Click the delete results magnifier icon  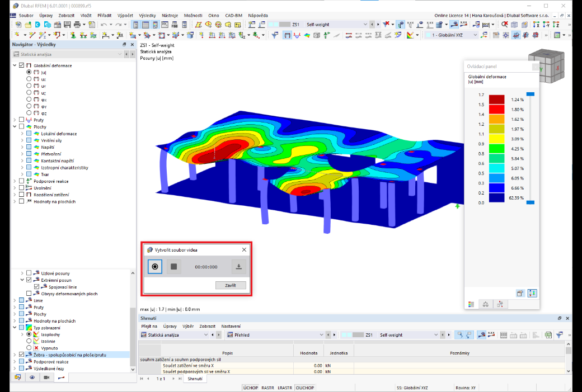tap(504, 25)
